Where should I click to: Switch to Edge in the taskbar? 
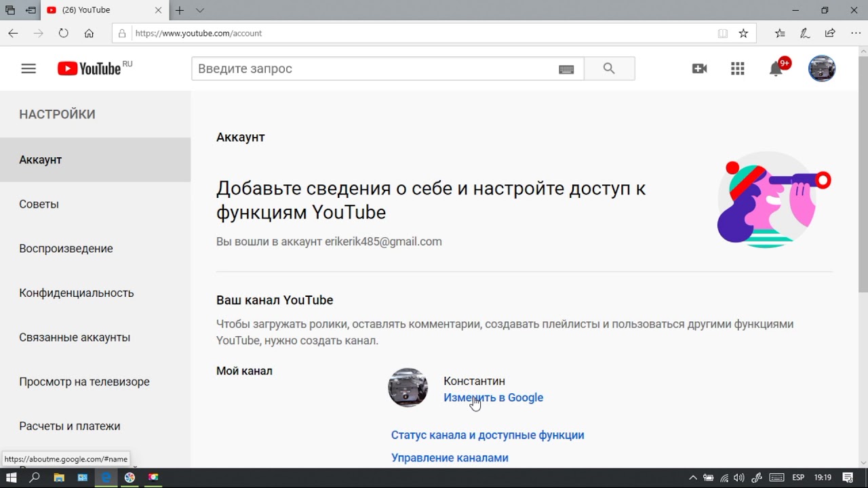tap(106, 477)
